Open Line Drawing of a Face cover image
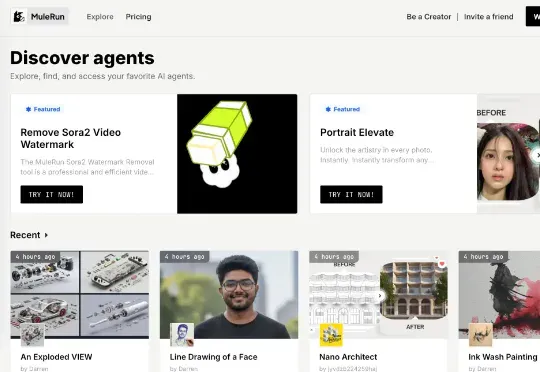This screenshot has width=540, height=372. 229,294
